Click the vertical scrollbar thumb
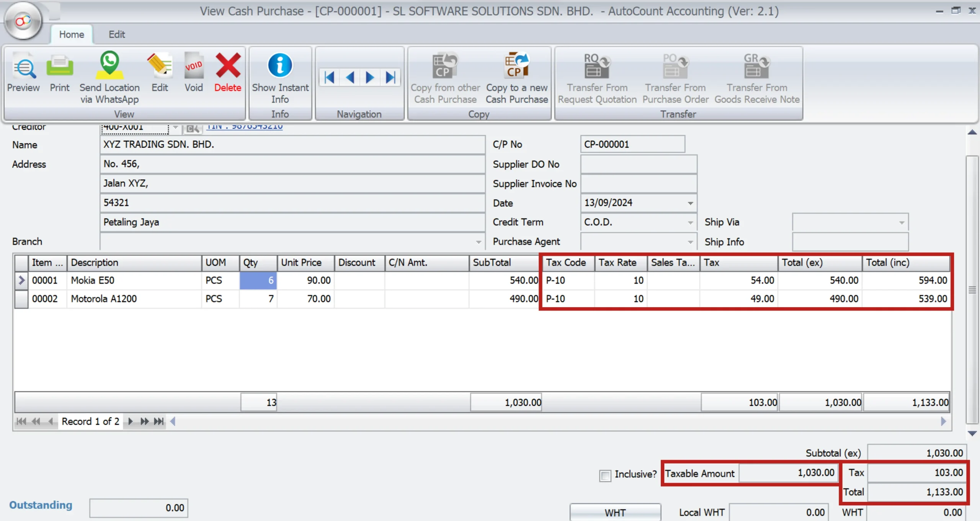This screenshot has width=980, height=521. click(x=972, y=289)
